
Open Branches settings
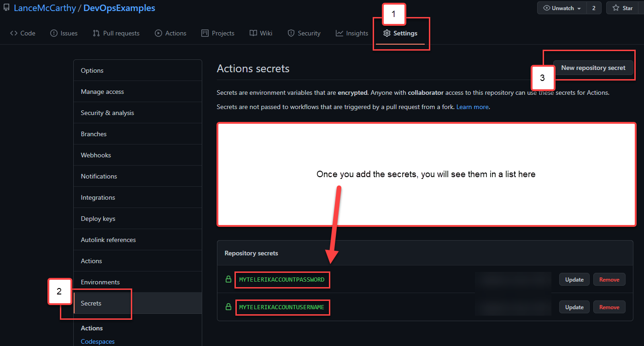point(138,134)
